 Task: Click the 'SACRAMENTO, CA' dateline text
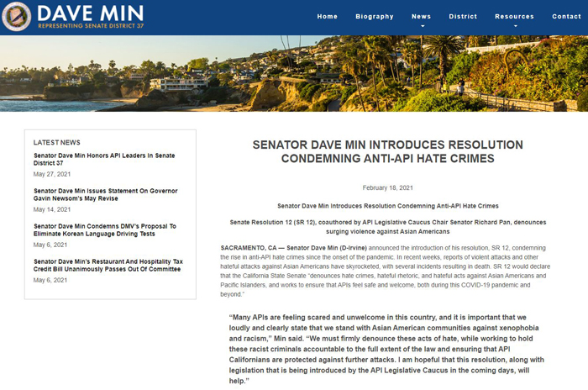[x=249, y=248]
